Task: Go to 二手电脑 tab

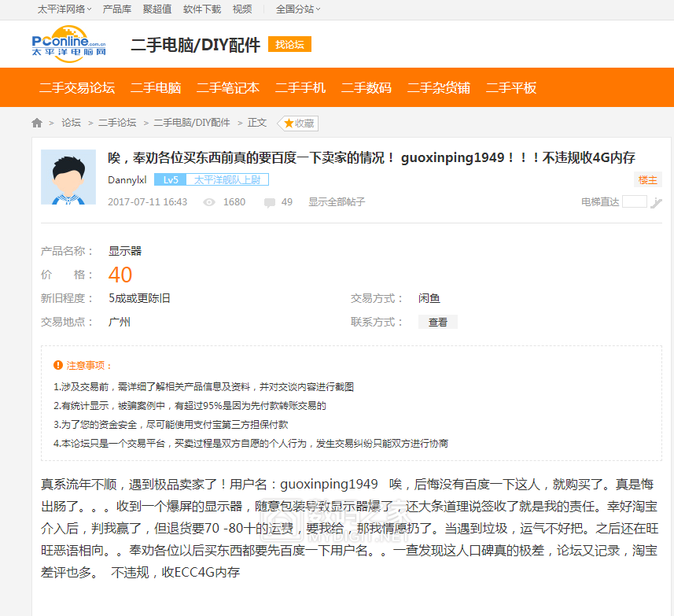Action: coord(156,87)
